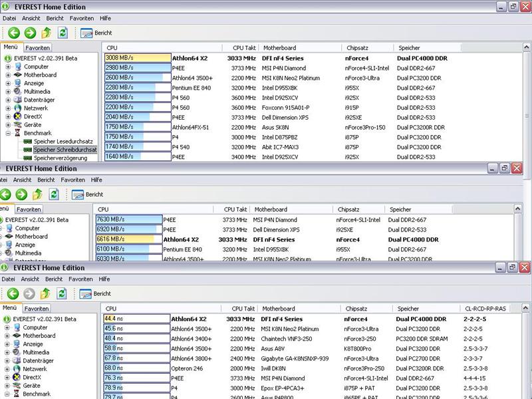Viewport: 532px width, 399px height.
Task: Click Netzwerk globe icon in top window tree
Action: click(18, 108)
